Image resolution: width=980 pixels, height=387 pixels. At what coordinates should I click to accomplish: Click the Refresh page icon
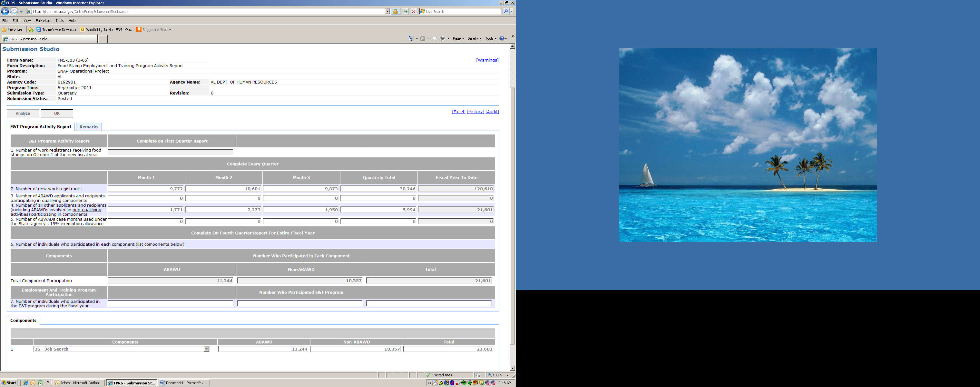[405, 11]
